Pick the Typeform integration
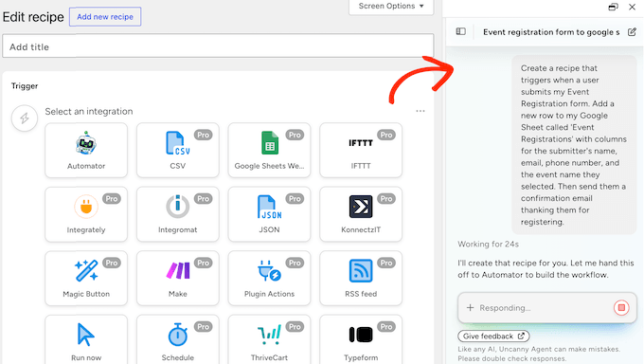This screenshot has height=364, width=644. tap(361, 339)
